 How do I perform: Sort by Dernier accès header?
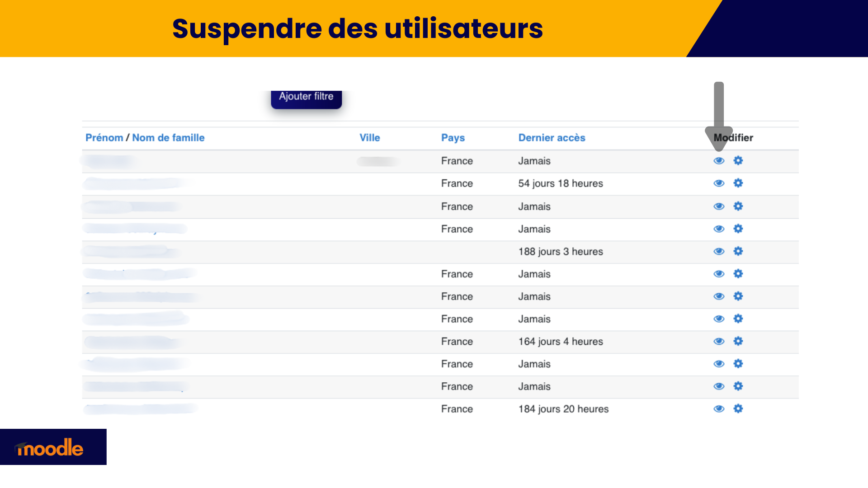(x=552, y=138)
